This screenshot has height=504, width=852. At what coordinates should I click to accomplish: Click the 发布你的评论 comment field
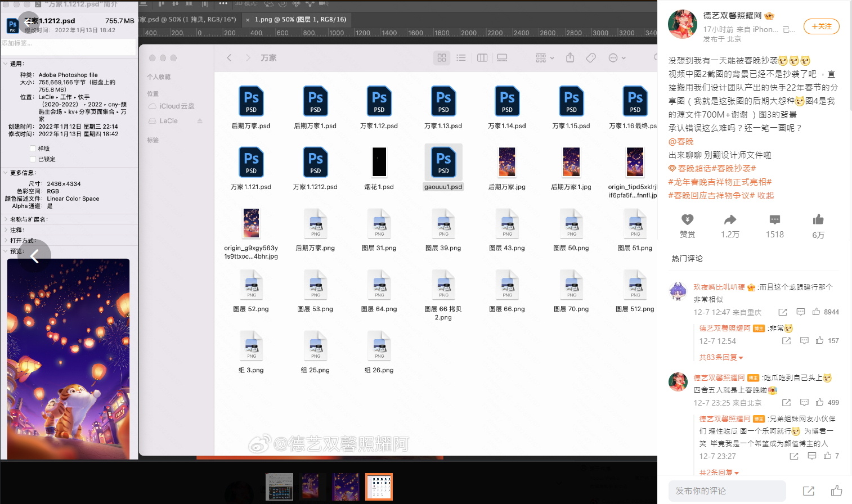(x=727, y=491)
